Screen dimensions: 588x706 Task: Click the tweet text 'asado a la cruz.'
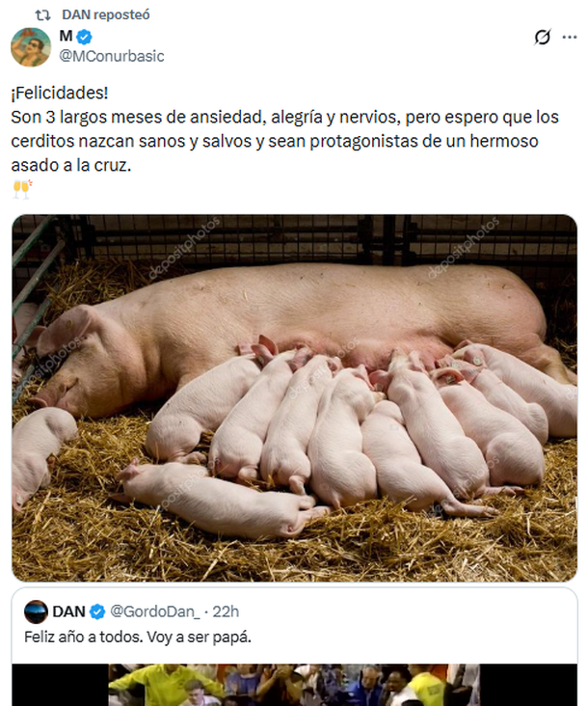(71, 165)
